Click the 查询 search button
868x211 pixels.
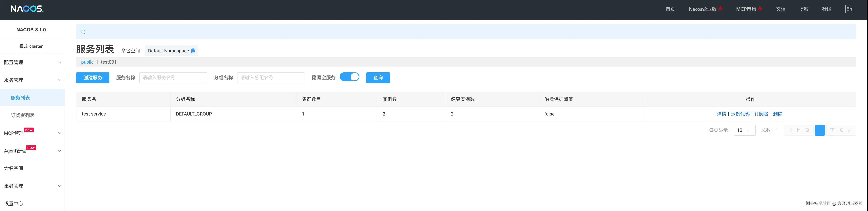(378, 78)
